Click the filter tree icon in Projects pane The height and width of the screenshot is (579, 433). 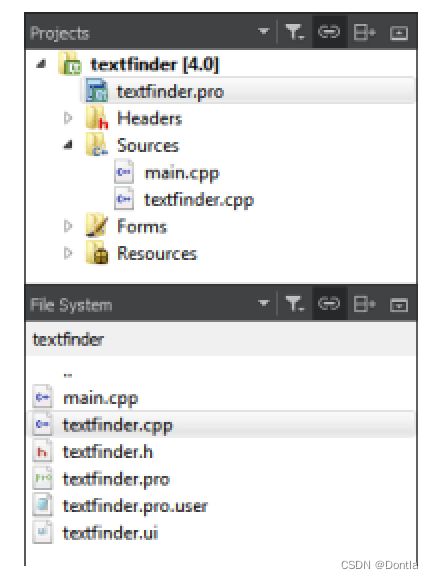295,32
